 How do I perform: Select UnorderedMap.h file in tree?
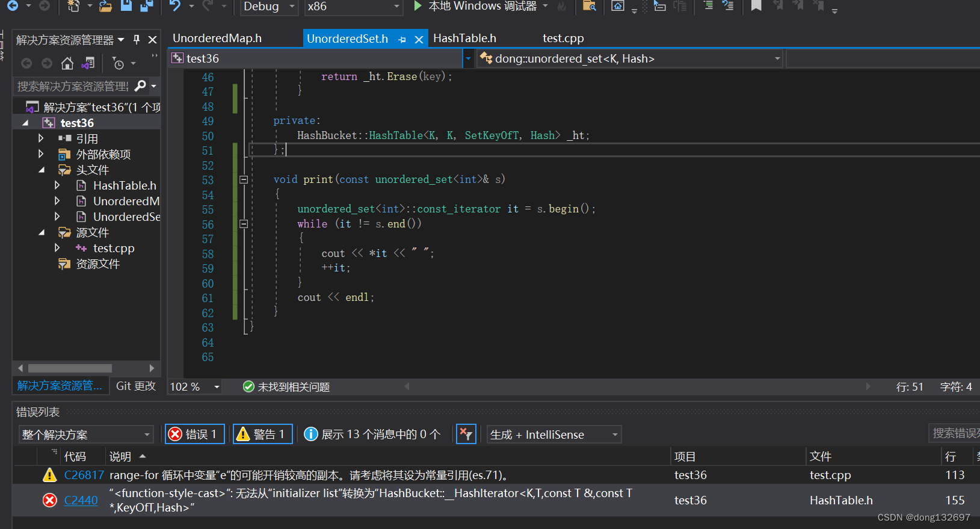pyautogui.click(x=126, y=201)
